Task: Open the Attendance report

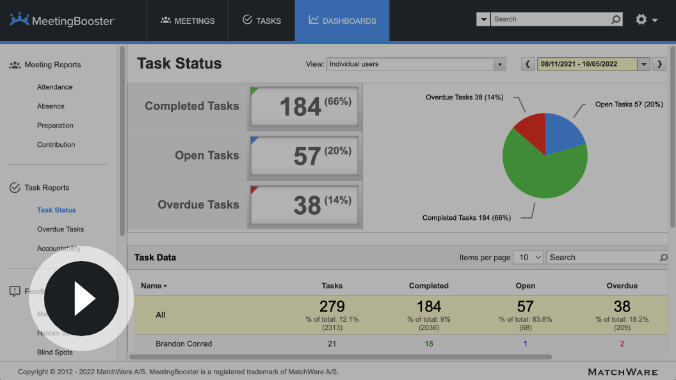Action: 55,87
